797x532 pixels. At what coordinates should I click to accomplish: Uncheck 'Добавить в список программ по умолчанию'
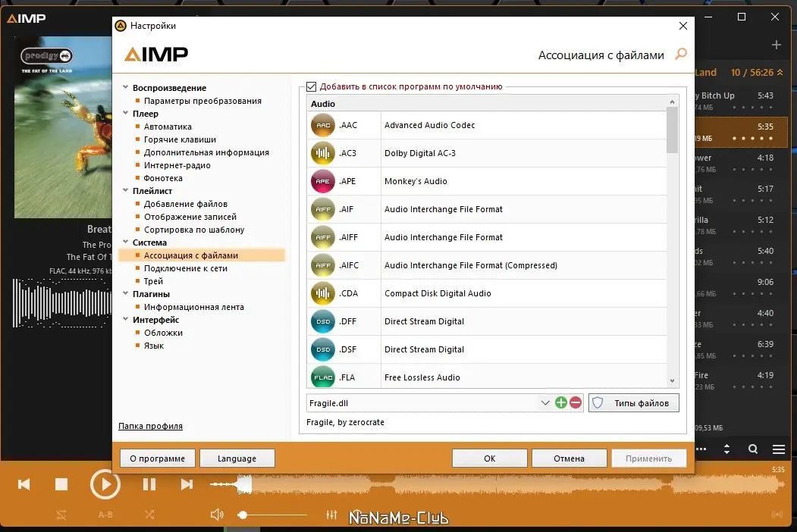[x=312, y=87]
